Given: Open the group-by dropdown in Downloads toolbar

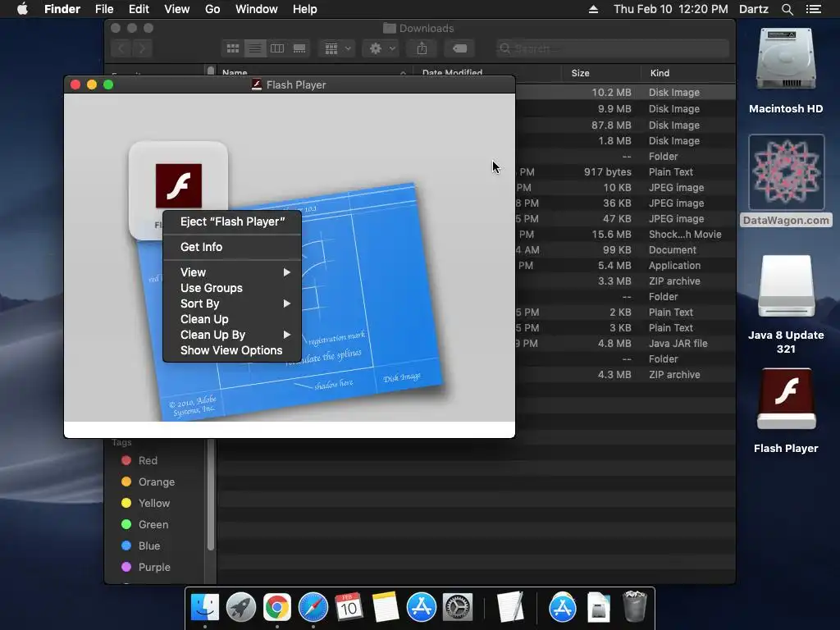Looking at the screenshot, I should tap(337, 48).
